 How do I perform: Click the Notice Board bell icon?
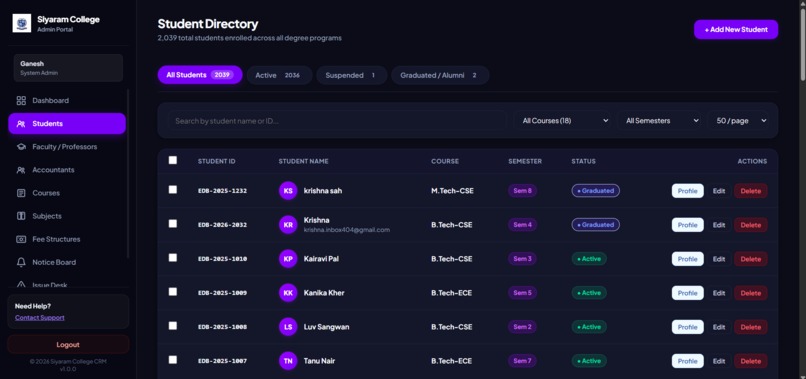coord(21,262)
